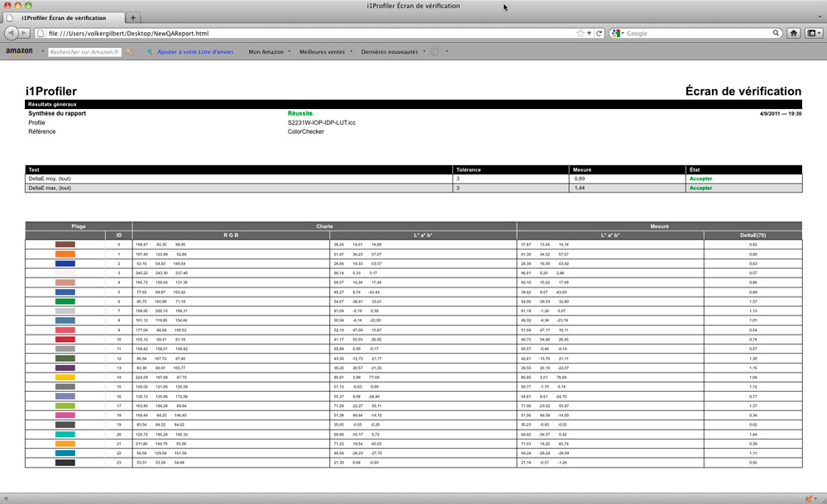Viewport: 827px width, 504px height.
Task: Click the profile name S2231W-IOP-IDP-LUT.icc
Action: (322, 122)
